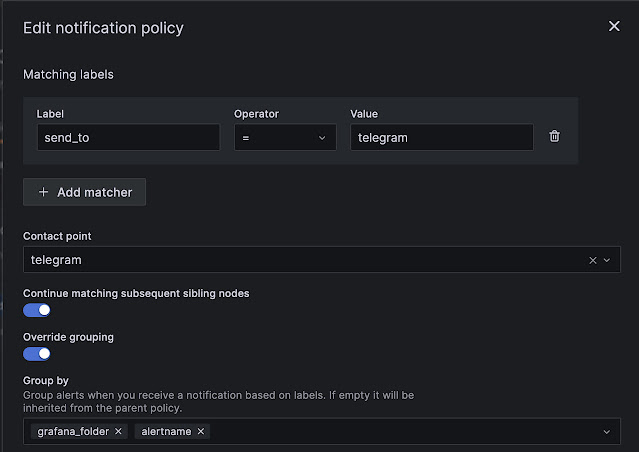The width and height of the screenshot is (639, 452).
Task: Expand the Group by labels dropdown
Action: [606, 432]
